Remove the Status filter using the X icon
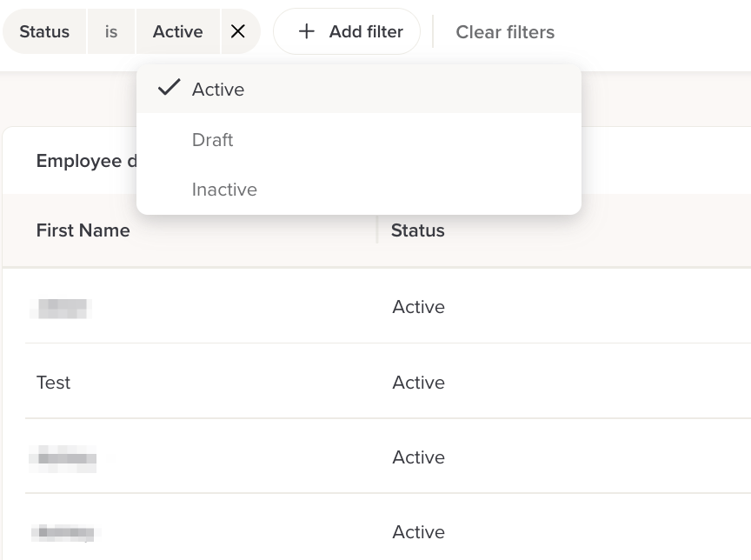 click(238, 31)
